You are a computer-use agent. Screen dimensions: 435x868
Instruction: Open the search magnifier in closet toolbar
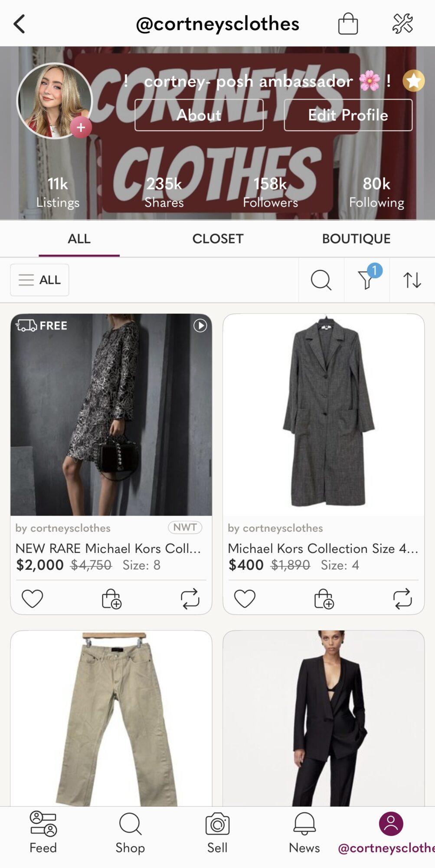[321, 280]
